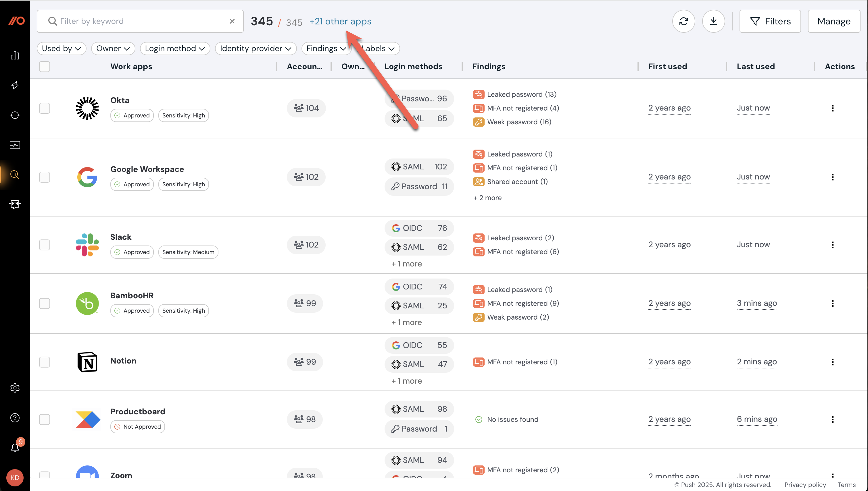Click Slack's MFA not registered (6) finding
Viewport: 868px width, 491px height.
[x=516, y=252]
